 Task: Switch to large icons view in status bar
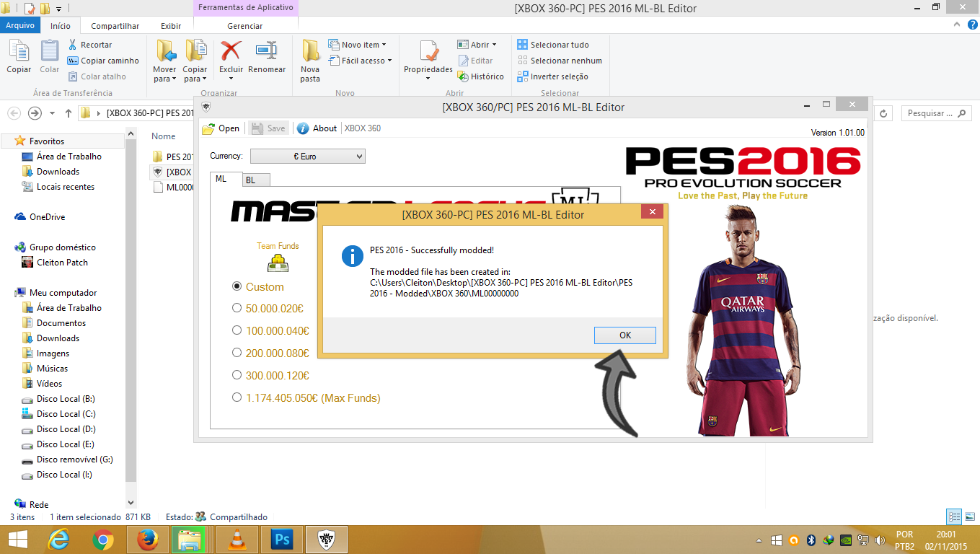[970, 516]
